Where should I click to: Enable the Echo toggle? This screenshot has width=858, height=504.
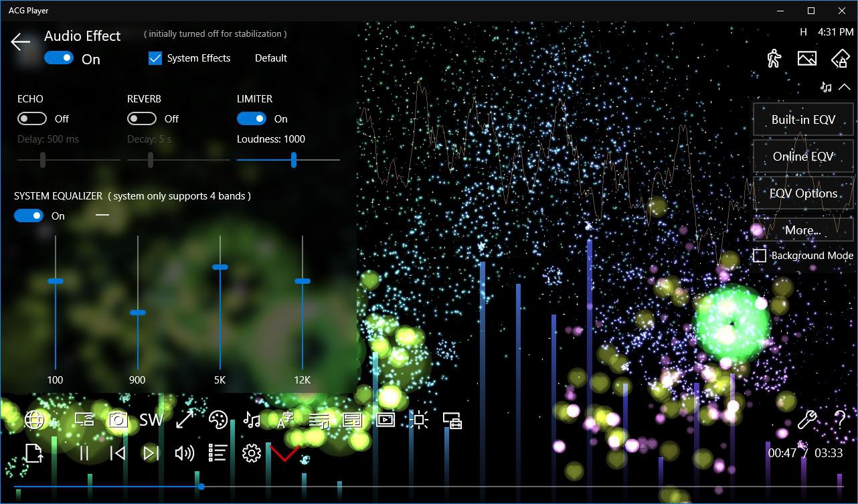point(32,118)
